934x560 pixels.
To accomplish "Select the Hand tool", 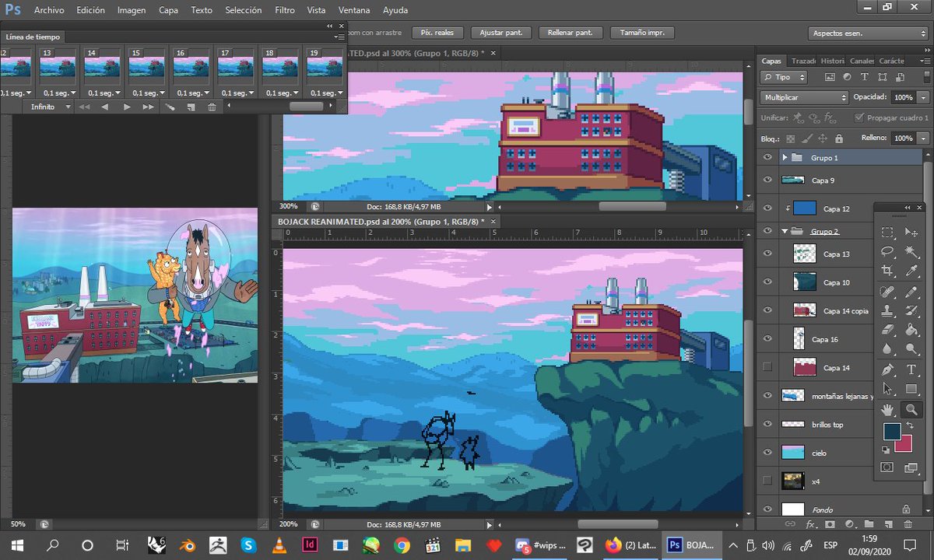I will click(887, 409).
